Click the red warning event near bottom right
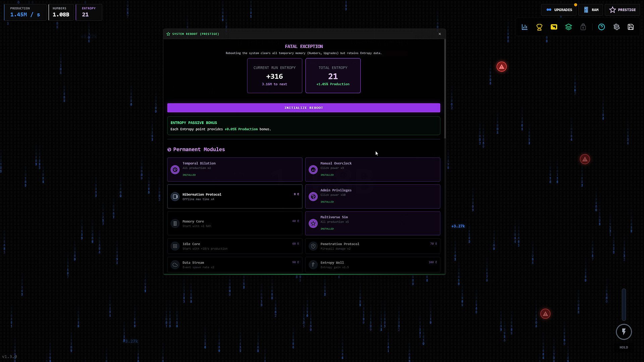644x362 pixels. coord(545,314)
